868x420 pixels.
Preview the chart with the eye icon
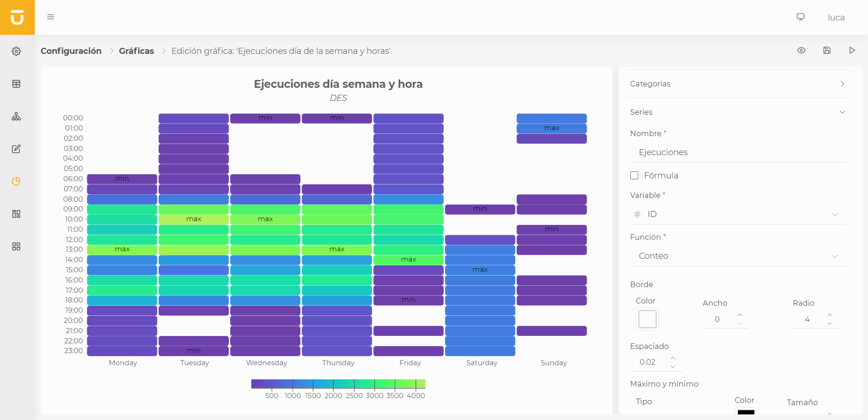[801, 50]
